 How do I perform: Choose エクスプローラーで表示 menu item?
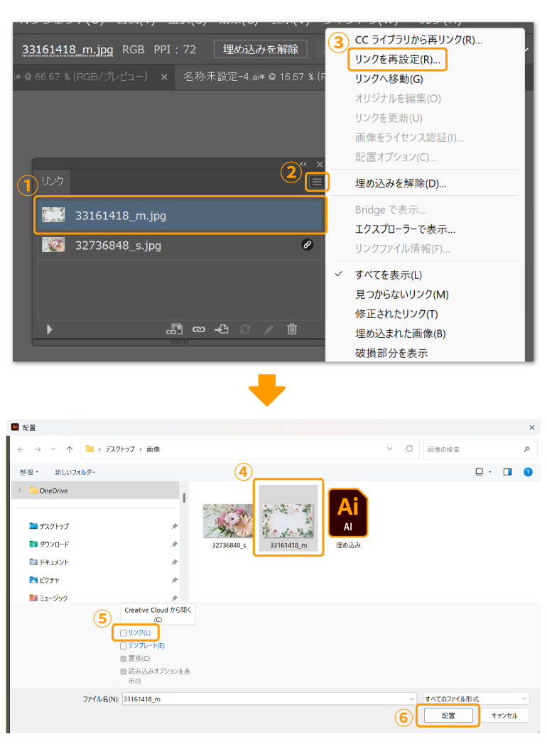point(405,229)
